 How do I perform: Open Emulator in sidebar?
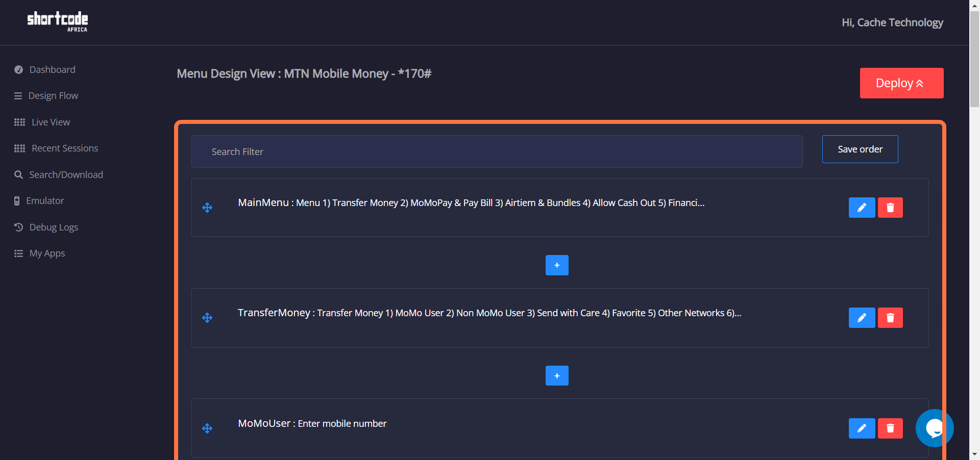(45, 201)
